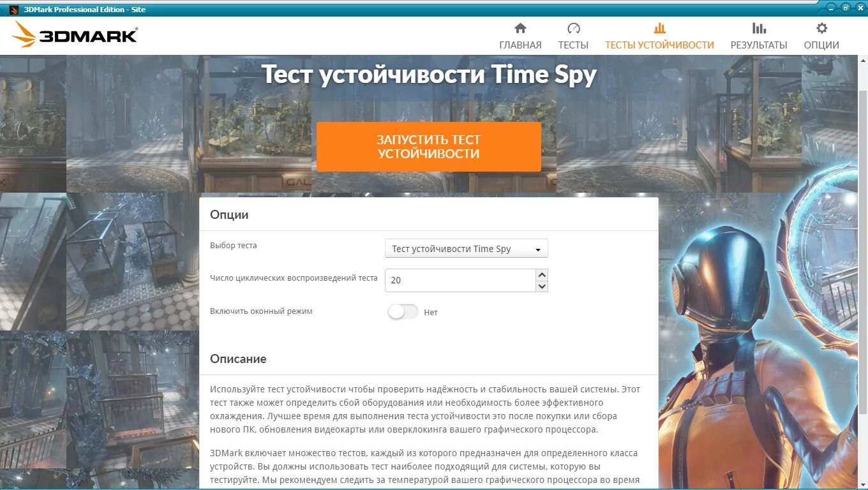Expand the Выбор теста dropdown
The width and height of the screenshot is (868, 490).
466,249
